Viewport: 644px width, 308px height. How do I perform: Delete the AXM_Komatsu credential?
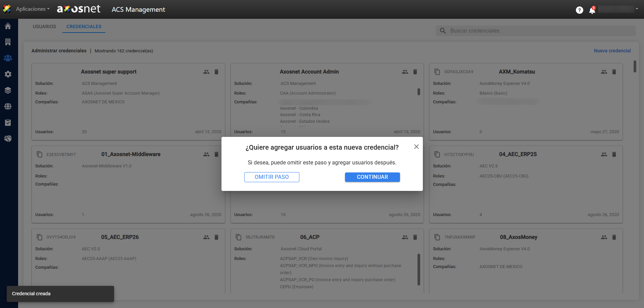[614, 72]
